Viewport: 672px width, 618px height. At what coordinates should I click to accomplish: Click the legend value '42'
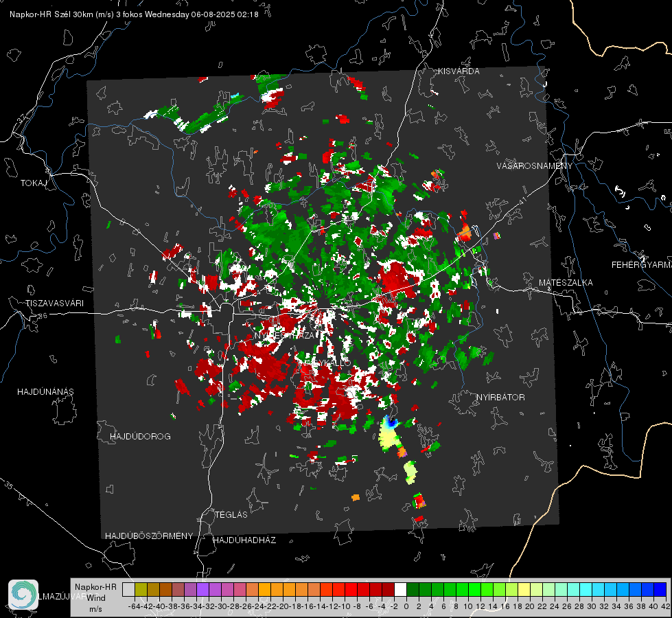click(665, 606)
